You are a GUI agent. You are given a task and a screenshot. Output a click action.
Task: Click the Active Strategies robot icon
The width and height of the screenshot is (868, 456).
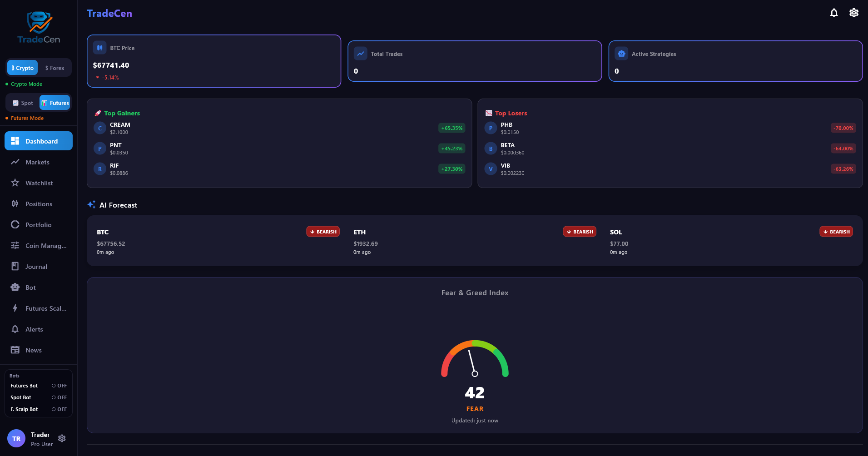click(x=621, y=54)
